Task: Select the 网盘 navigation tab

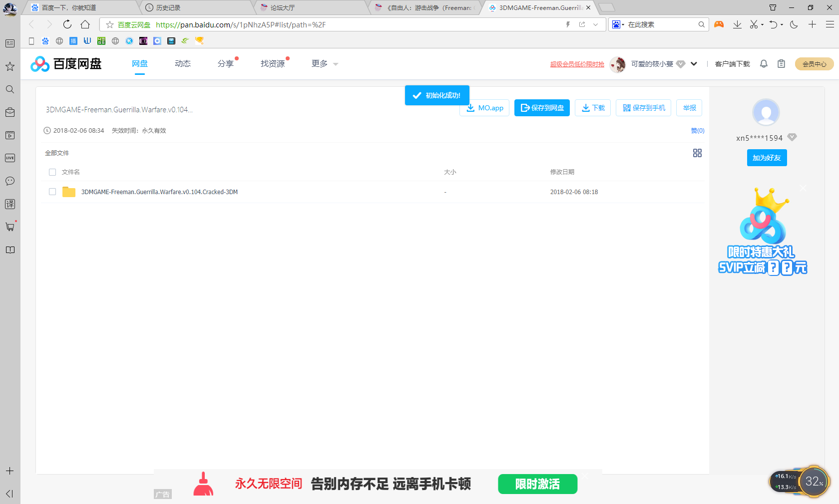Action: point(140,64)
